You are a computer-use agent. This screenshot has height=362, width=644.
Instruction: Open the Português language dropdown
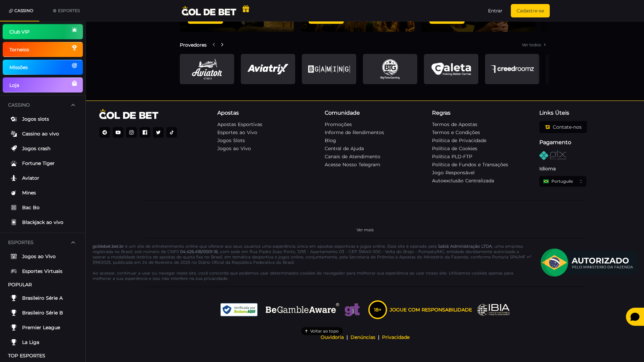tap(563, 181)
